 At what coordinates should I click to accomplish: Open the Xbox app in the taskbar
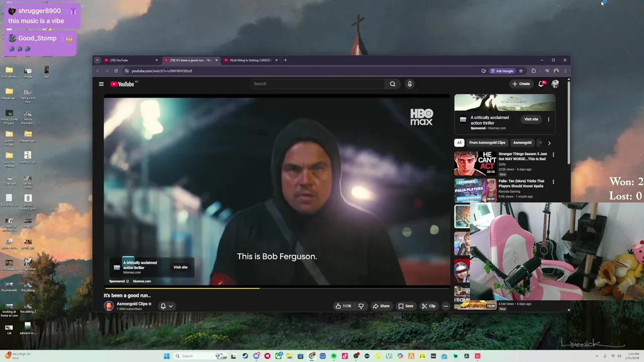click(279, 356)
